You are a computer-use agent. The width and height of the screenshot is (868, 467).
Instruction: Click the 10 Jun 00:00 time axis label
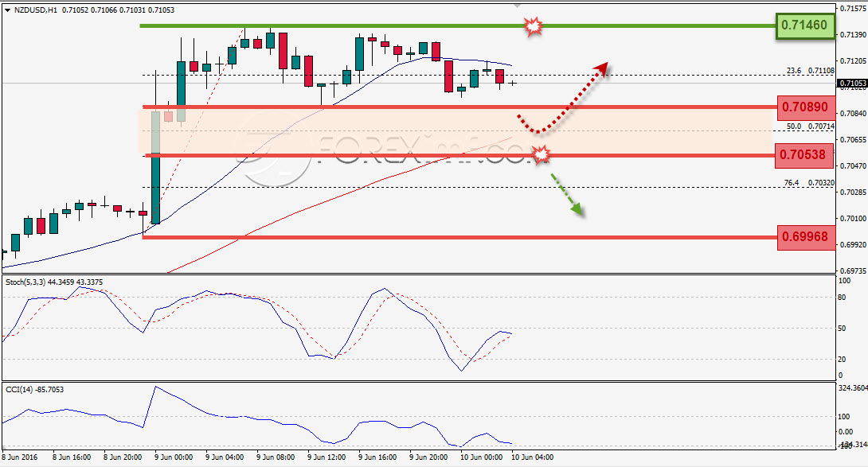point(482,457)
